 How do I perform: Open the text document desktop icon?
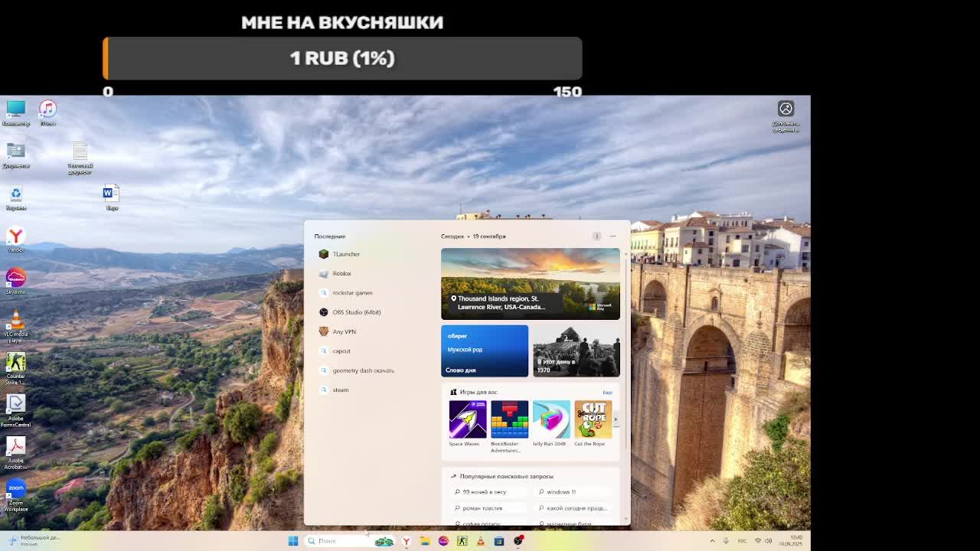(80, 158)
